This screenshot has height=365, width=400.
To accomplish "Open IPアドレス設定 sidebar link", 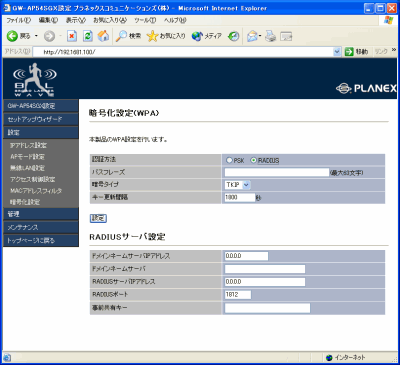I will click(x=28, y=145).
